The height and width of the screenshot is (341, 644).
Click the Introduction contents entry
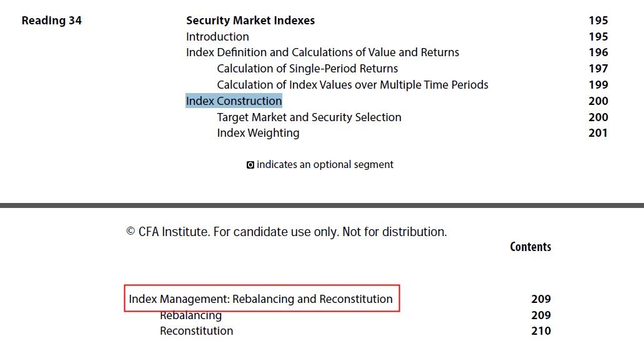[217, 37]
